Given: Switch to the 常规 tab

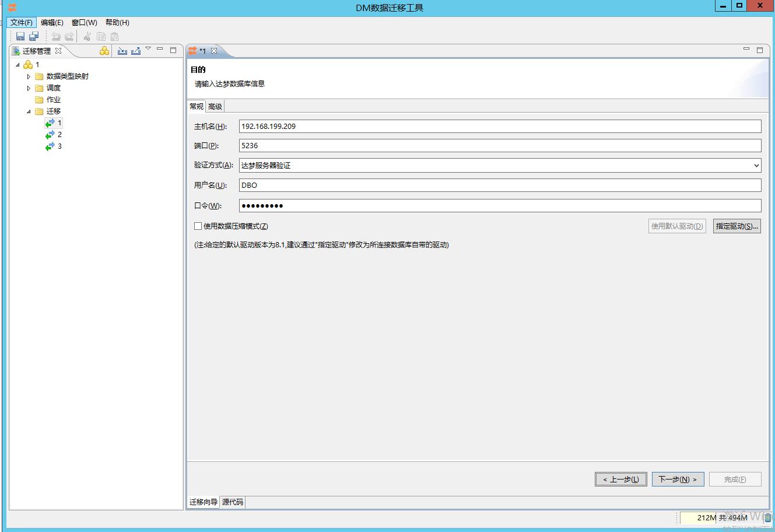Looking at the screenshot, I should click(x=197, y=106).
